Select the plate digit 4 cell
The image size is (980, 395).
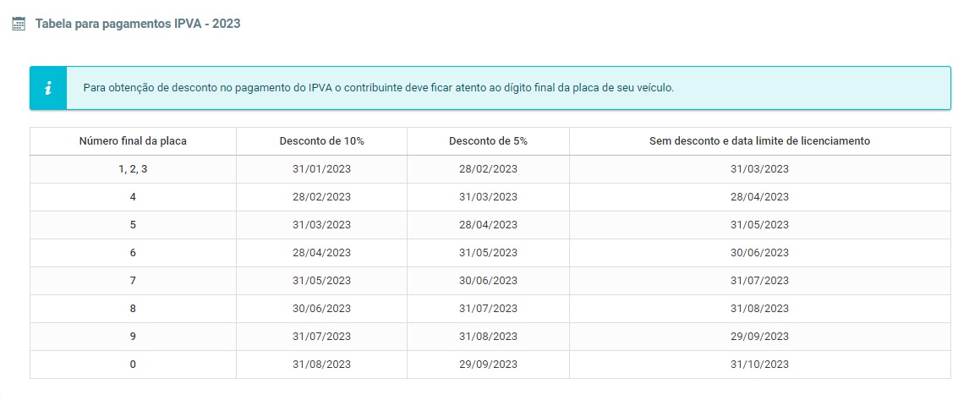pos(133,197)
